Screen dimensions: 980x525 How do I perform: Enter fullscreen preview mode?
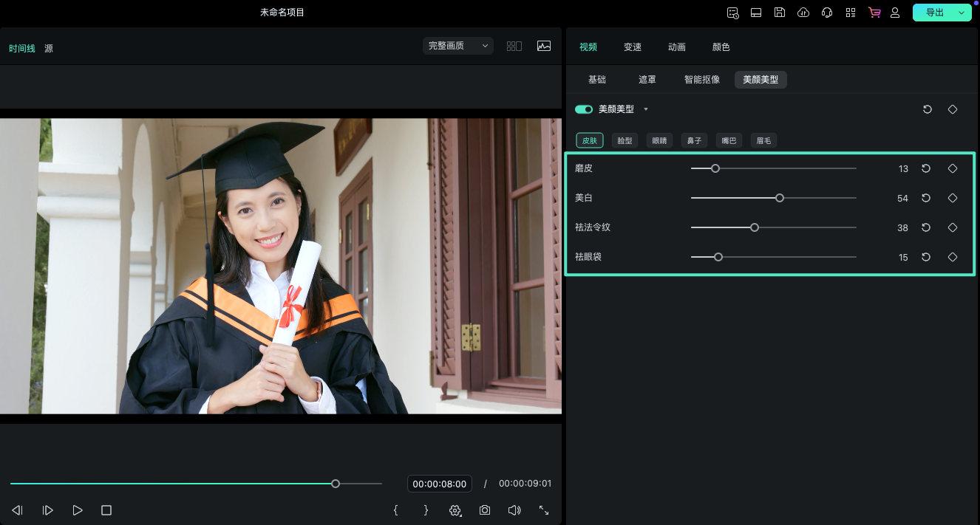[x=544, y=510]
